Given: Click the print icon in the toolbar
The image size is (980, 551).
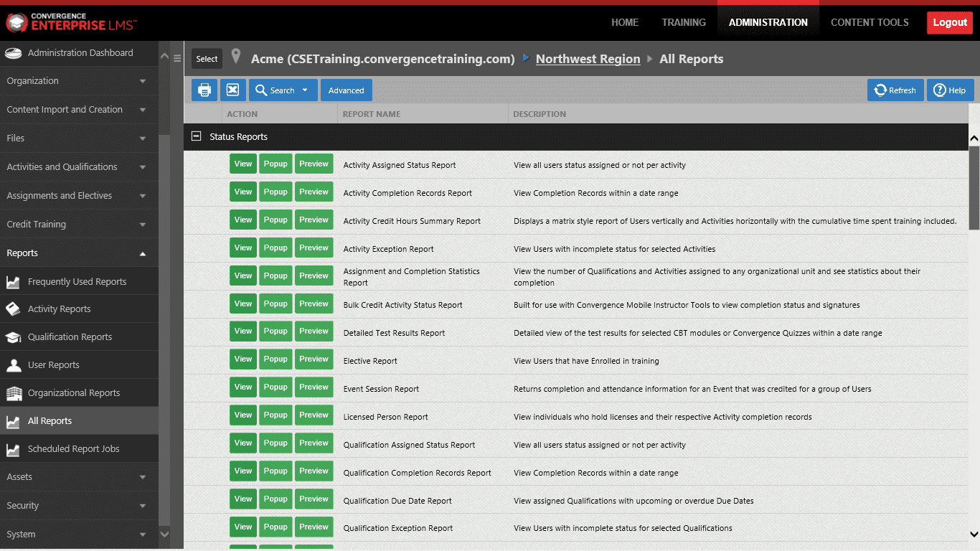Looking at the screenshot, I should point(204,90).
